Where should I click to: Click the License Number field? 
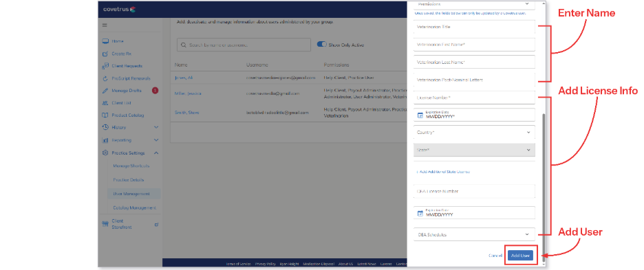474,98
